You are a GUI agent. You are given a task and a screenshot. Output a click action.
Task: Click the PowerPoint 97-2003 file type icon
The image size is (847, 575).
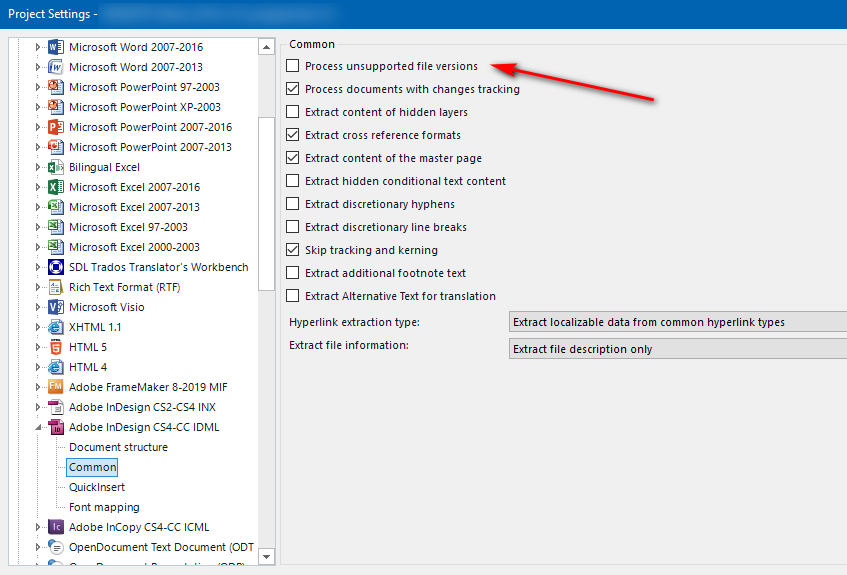pos(56,87)
